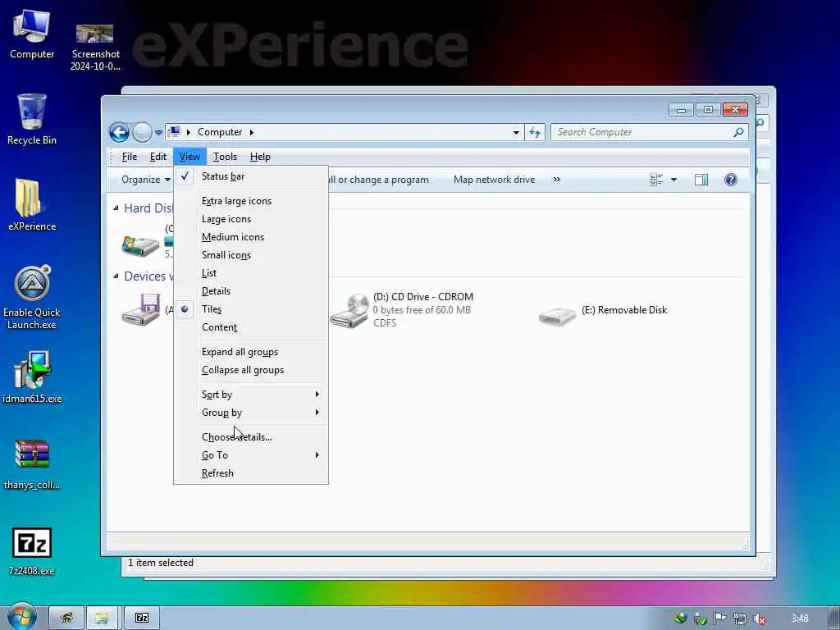Viewport: 840px width, 630px height.
Task: Click the Forward navigation arrow
Action: [x=142, y=132]
